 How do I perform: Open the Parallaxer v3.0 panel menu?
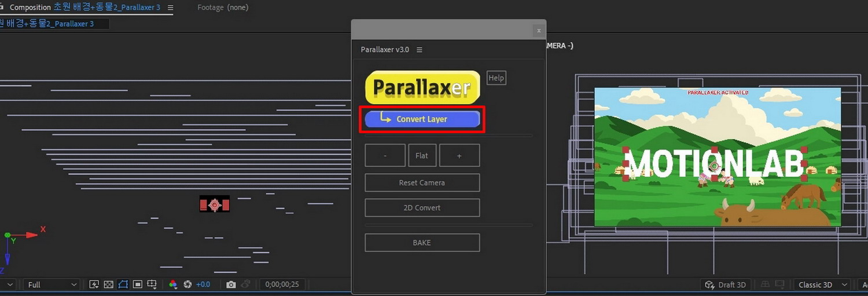click(420, 50)
